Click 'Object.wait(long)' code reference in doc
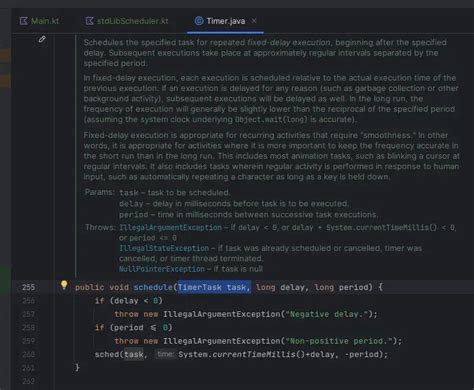 [271, 120]
